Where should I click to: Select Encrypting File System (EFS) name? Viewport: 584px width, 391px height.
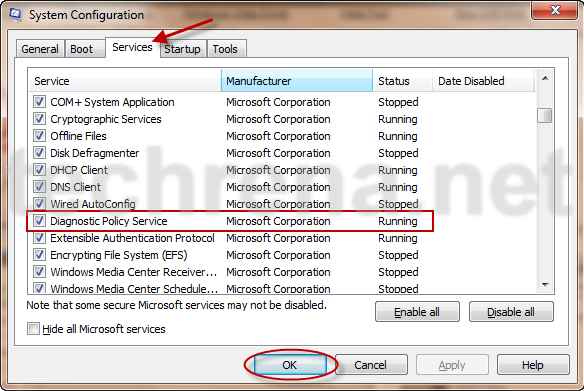point(119,255)
